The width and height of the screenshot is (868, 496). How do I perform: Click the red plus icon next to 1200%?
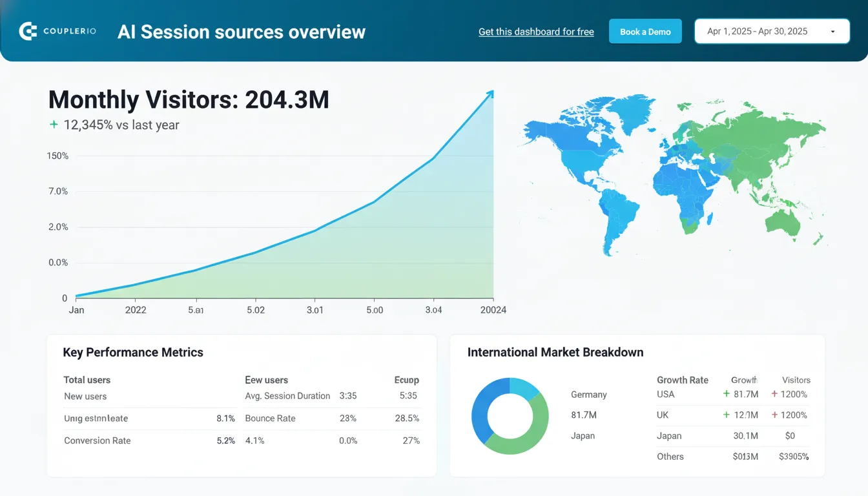[773, 394]
